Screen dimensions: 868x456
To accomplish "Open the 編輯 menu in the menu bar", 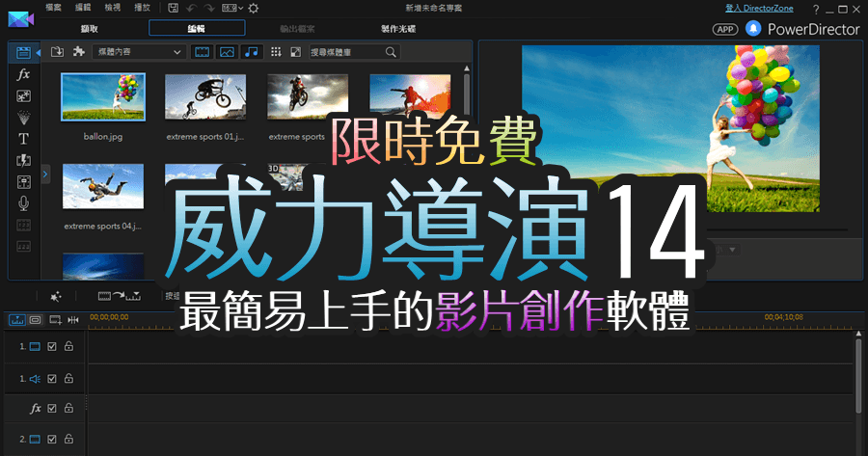I will click(x=83, y=8).
